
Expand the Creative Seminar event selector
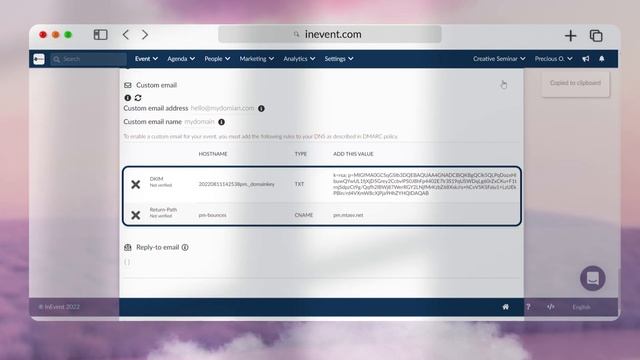(499, 59)
